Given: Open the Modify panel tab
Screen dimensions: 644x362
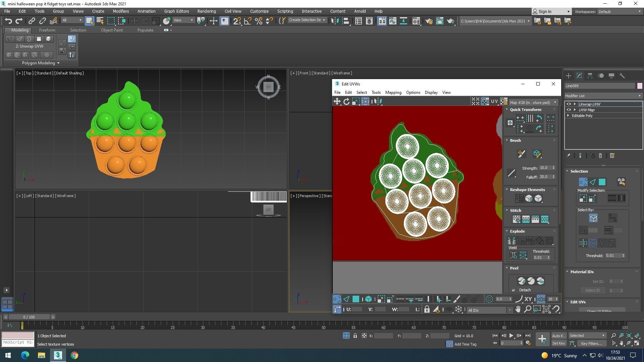Looking at the screenshot, I should (x=579, y=76).
